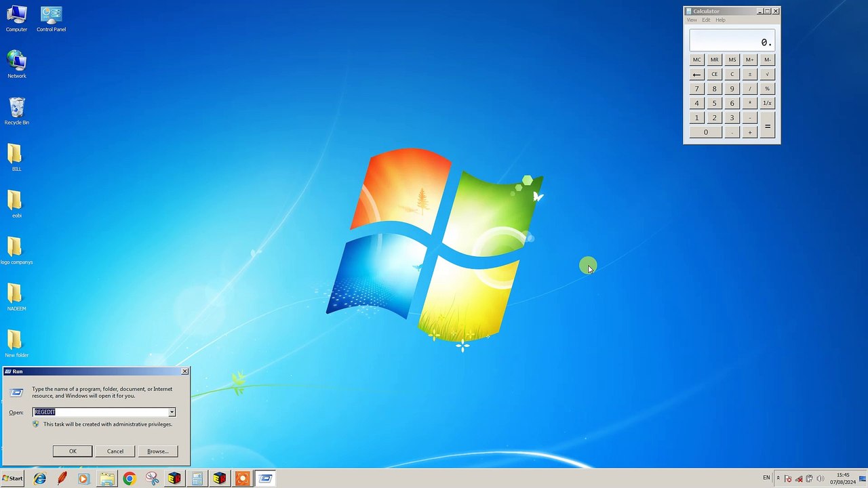This screenshot has height=488, width=868.
Task: Select the Recycle Bin icon
Action: tap(16, 112)
